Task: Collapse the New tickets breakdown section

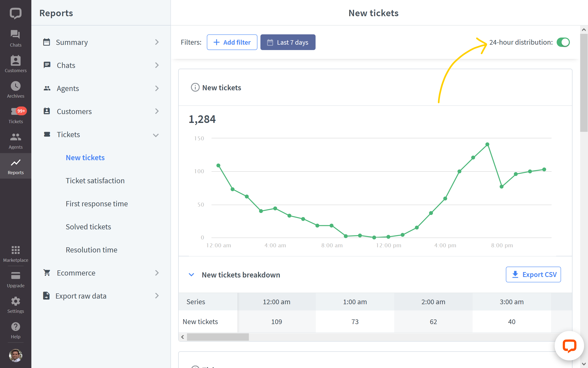Action: [191, 275]
